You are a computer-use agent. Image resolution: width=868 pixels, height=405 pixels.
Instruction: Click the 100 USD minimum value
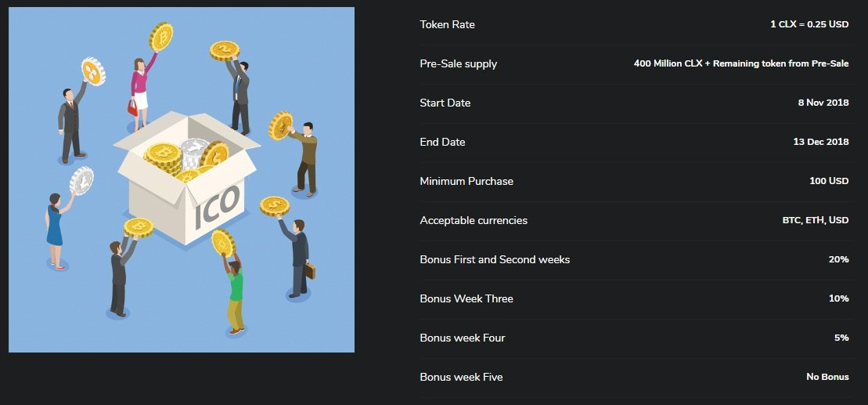pyautogui.click(x=829, y=181)
